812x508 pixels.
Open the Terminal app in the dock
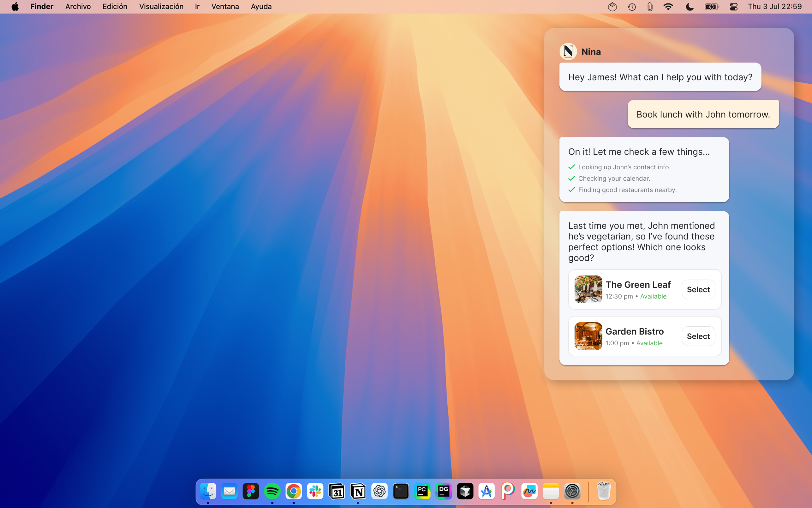coord(401,492)
